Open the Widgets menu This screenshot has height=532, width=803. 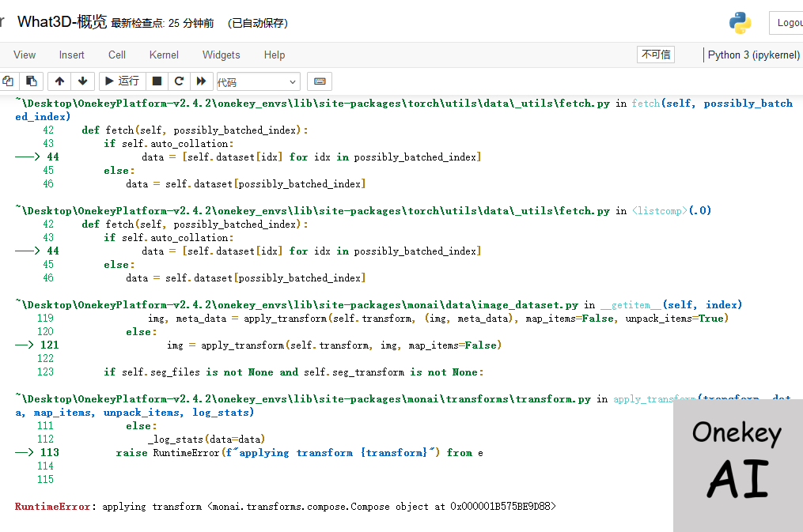point(222,55)
